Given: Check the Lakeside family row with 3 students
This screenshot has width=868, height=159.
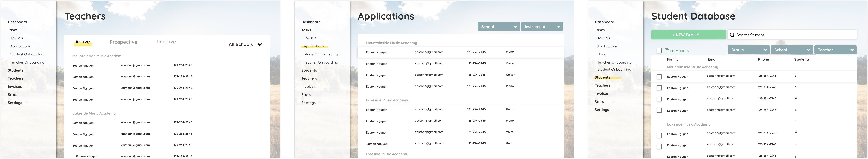Looking at the screenshot, I should coord(659,147).
